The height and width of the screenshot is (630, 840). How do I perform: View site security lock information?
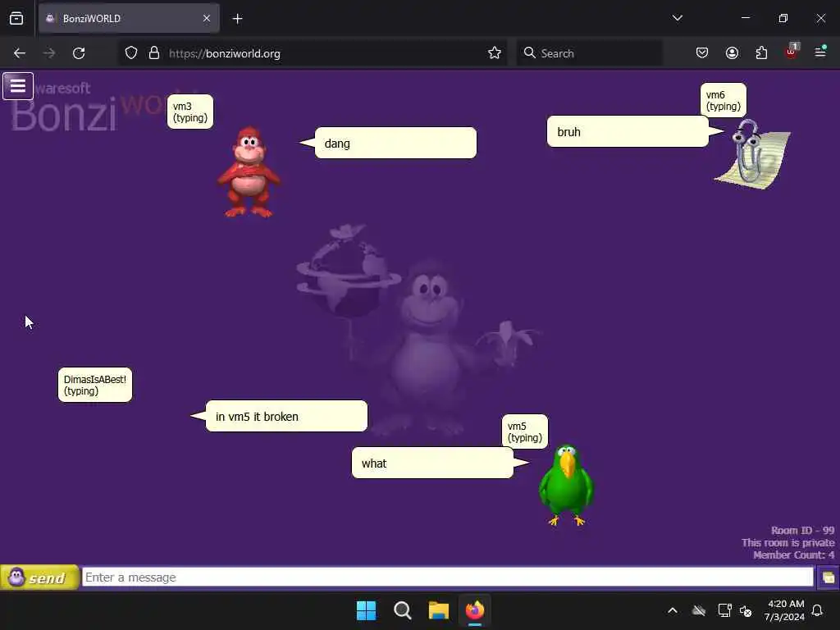pyautogui.click(x=154, y=53)
